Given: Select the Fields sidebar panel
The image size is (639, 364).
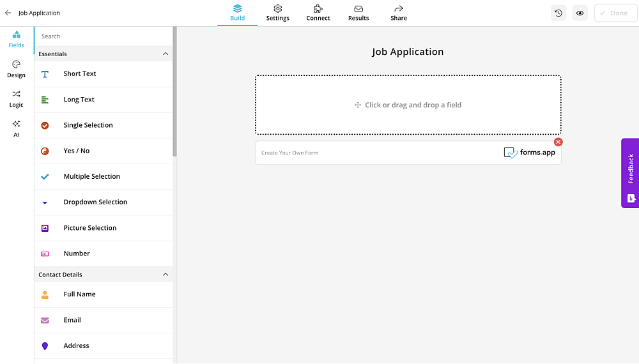Looking at the screenshot, I should point(17,40).
